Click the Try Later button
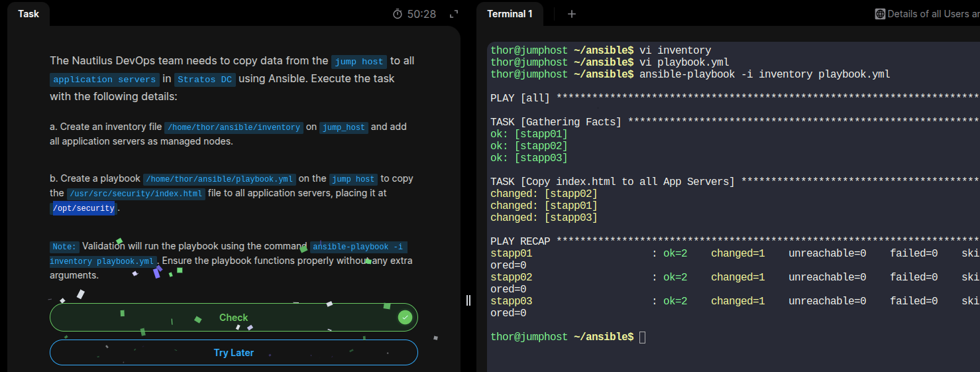 tap(234, 353)
